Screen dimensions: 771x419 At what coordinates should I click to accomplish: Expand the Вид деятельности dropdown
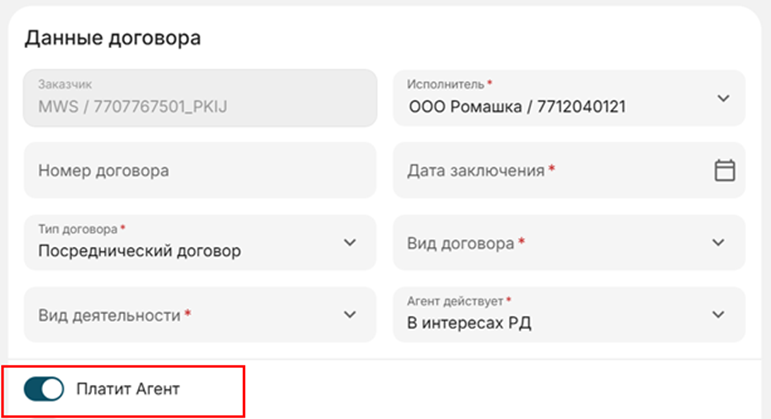[x=190, y=315]
